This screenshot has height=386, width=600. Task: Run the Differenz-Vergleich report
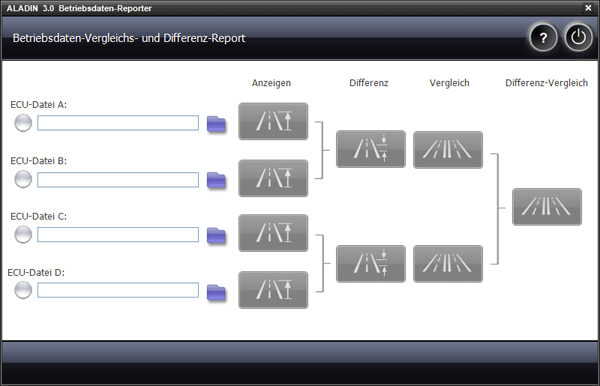(x=547, y=207)
